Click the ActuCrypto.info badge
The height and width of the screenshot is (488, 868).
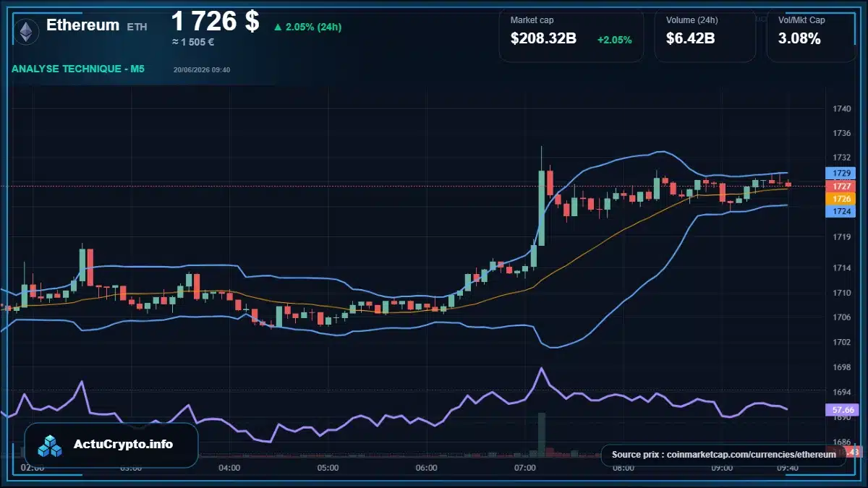pyautogui.click(x=111, y=445)
